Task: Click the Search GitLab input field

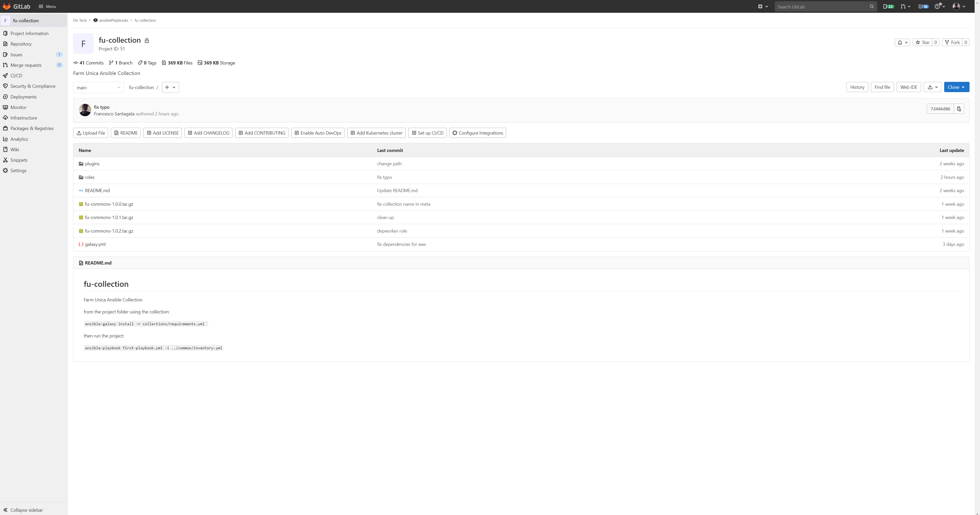Action: click(822, 6)
